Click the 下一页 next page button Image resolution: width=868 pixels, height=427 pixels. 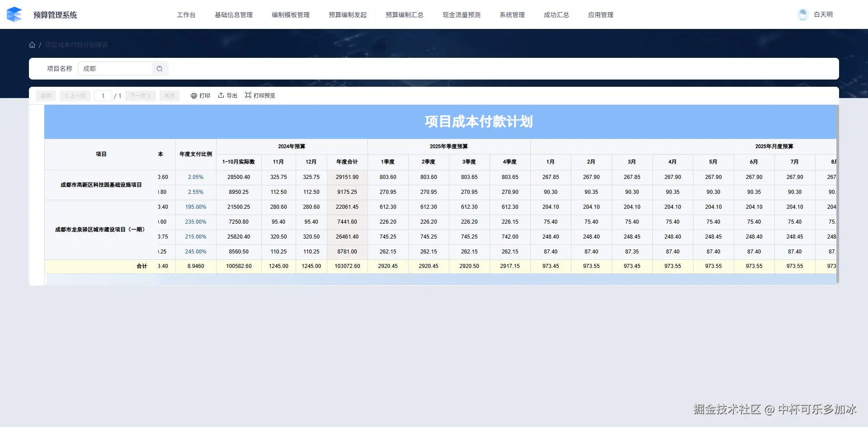coord(141,96)
